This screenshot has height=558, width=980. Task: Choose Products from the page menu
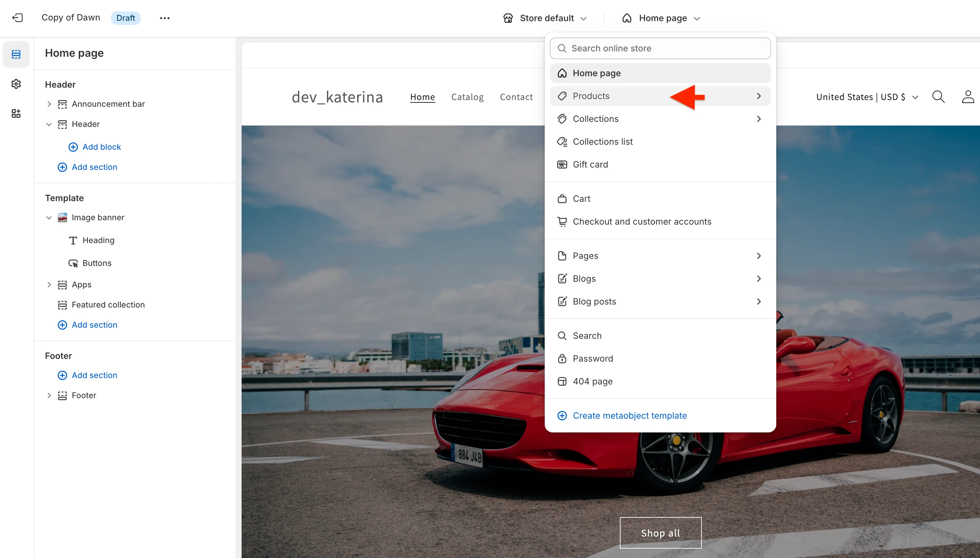click(591, 96)
